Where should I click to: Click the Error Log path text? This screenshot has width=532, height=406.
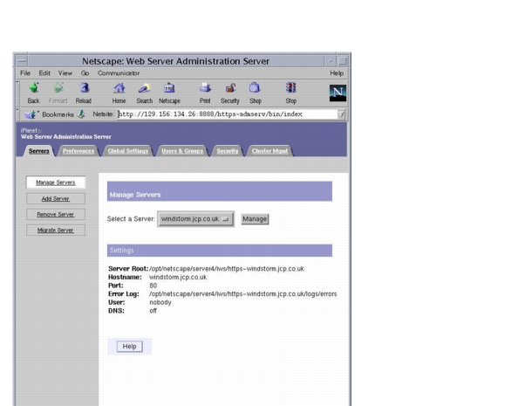point(243,294)
